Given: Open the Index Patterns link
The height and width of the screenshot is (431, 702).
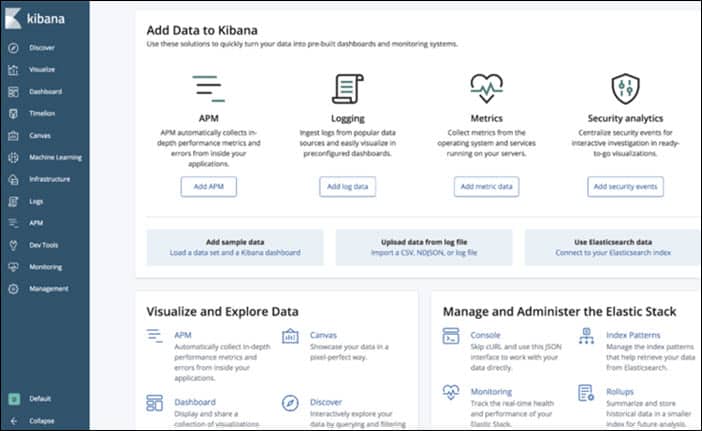Looking at the screenshot, I should 633,335.
